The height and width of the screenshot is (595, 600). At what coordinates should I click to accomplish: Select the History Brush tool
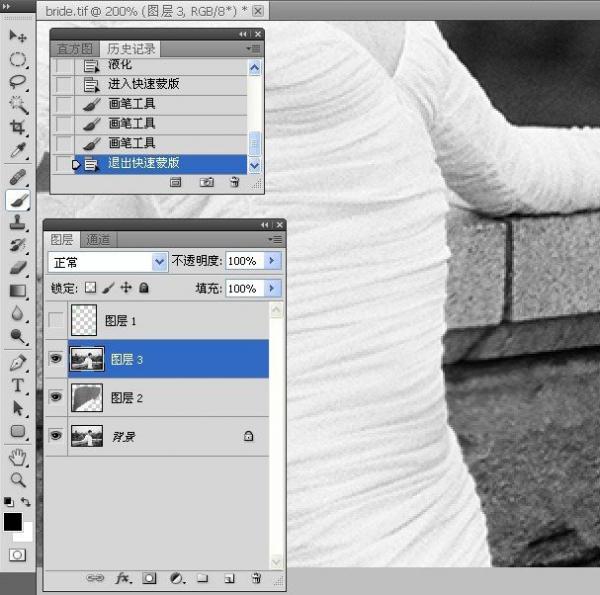click(x=18, y=245)
